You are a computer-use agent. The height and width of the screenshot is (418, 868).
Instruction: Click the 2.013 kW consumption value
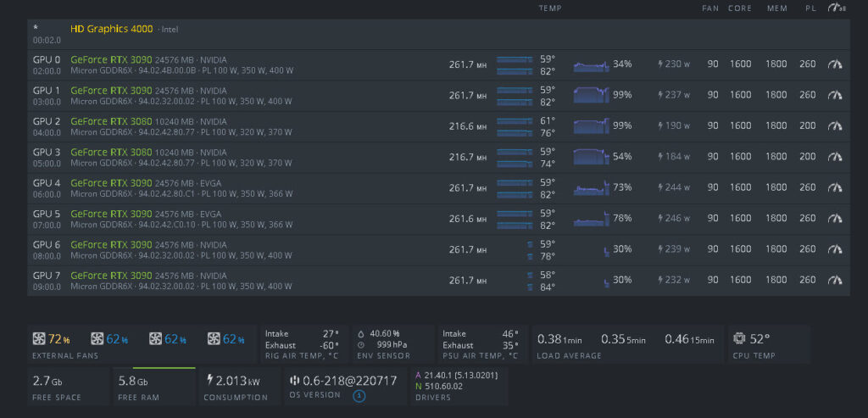pos(238,381)
